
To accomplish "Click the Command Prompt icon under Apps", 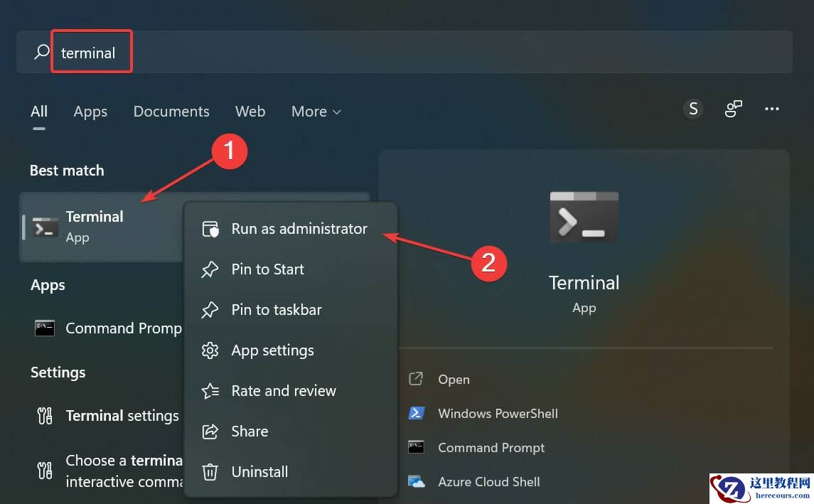I will click(x=45, y=328).
